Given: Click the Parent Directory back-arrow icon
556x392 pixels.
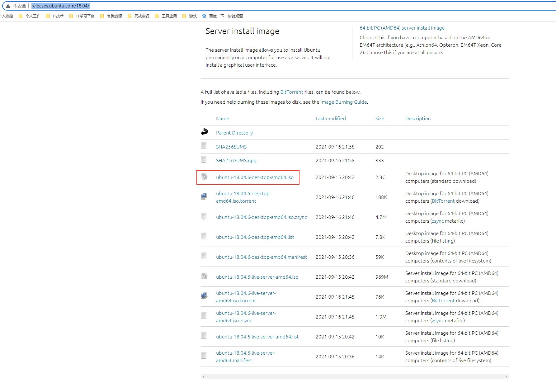Looking at the screenshot, I should click(204, 132).
